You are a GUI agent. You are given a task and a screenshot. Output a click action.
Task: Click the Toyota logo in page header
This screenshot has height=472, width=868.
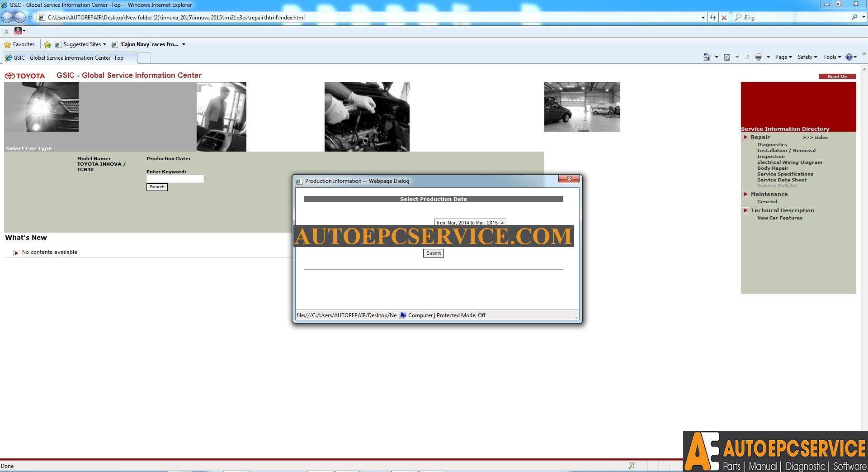tap(25, 76)
